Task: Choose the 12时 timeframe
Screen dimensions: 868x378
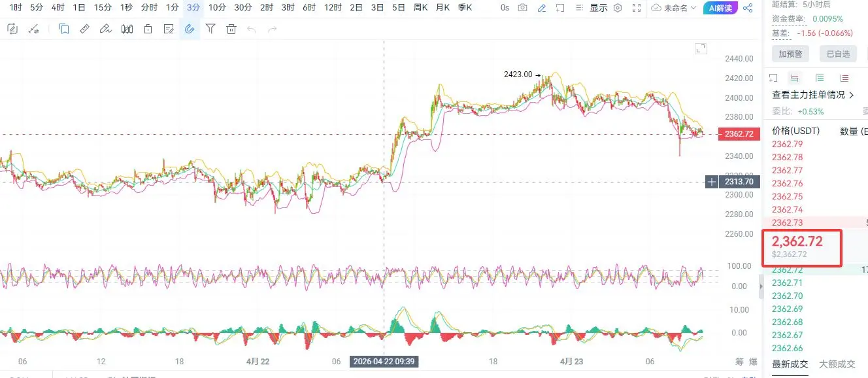Action: tap(333, 8)
